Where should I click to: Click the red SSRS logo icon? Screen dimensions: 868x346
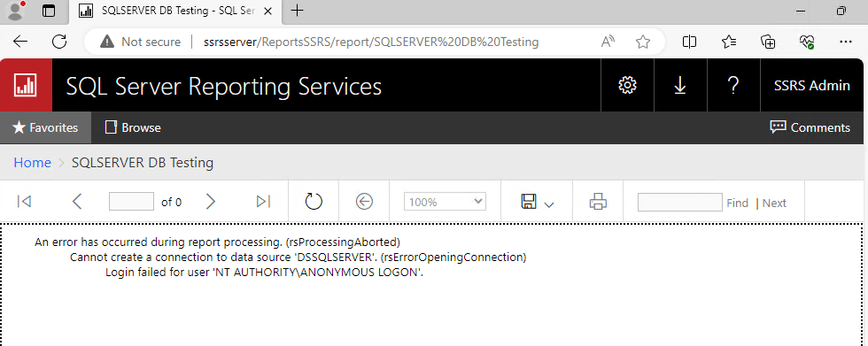pyautogui.click(x=26, y=85)
